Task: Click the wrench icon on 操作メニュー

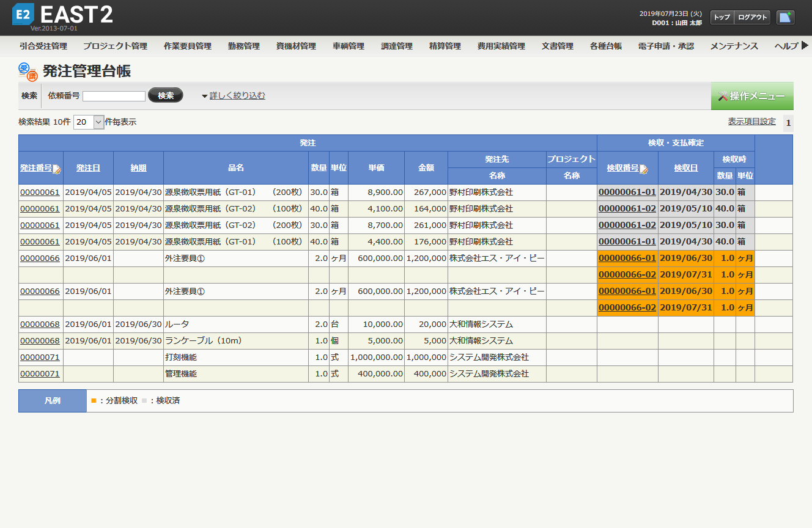Action: 723,96
